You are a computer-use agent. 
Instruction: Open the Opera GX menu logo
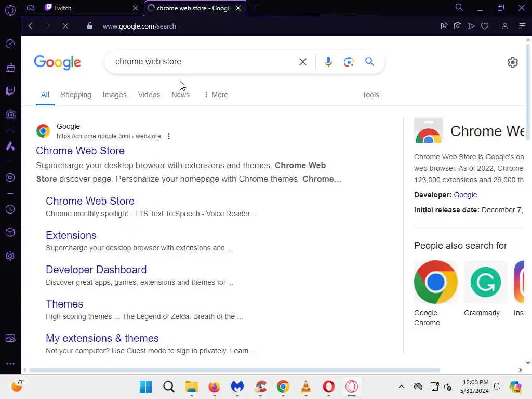(10, 10)
